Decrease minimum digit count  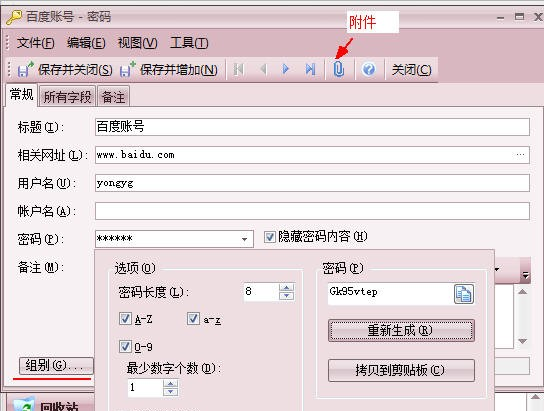coord(170,392)
